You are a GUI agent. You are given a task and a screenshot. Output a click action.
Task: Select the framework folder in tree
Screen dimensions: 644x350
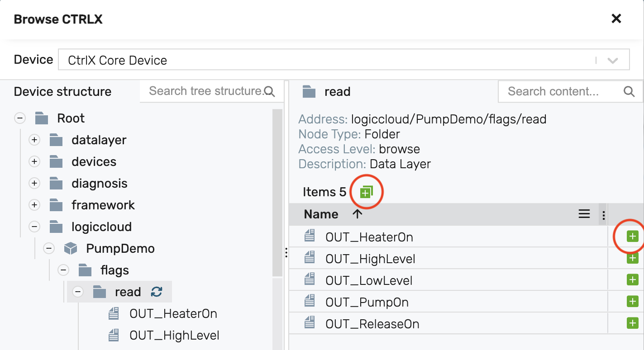pyautogui.click(x=103, y=205)
